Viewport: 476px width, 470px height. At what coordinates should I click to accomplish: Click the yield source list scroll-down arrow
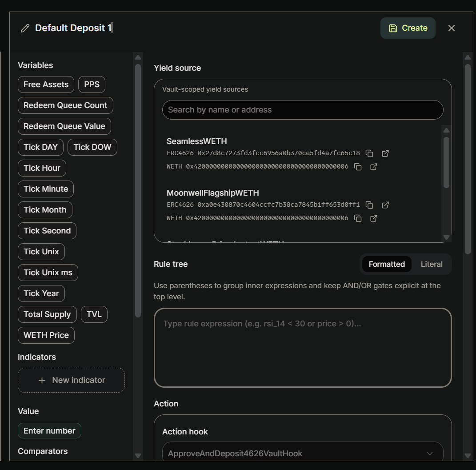pos(446,237)
